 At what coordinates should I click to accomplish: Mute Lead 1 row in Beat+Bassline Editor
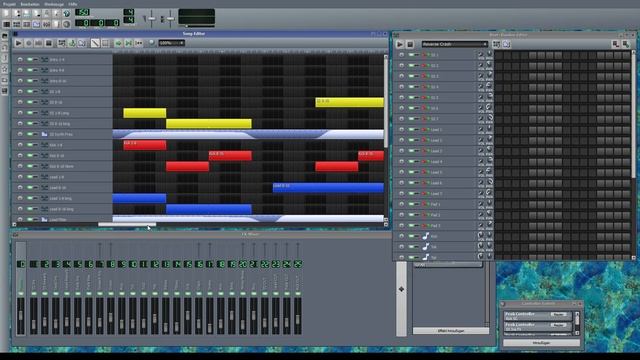[411, 129]
